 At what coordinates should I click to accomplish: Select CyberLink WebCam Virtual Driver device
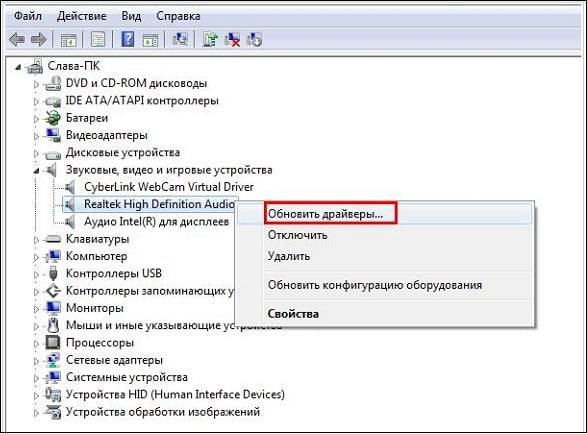coord(169,186)
